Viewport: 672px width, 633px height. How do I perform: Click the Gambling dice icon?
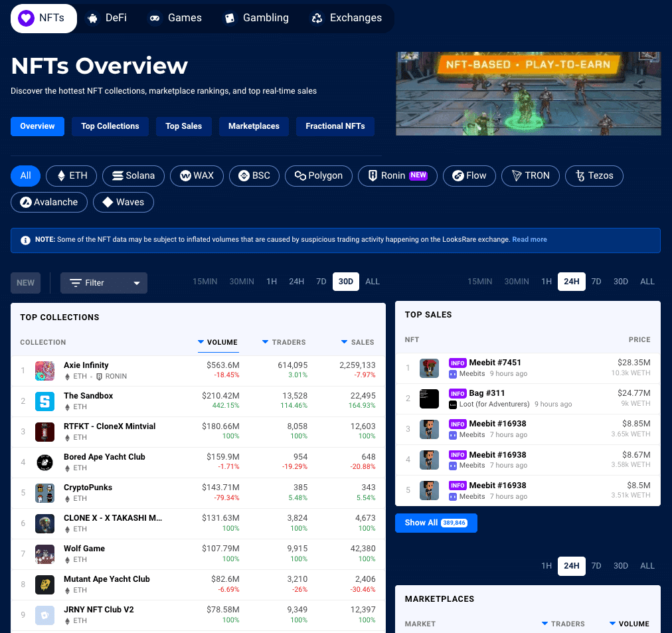click(x=230, y=18)
